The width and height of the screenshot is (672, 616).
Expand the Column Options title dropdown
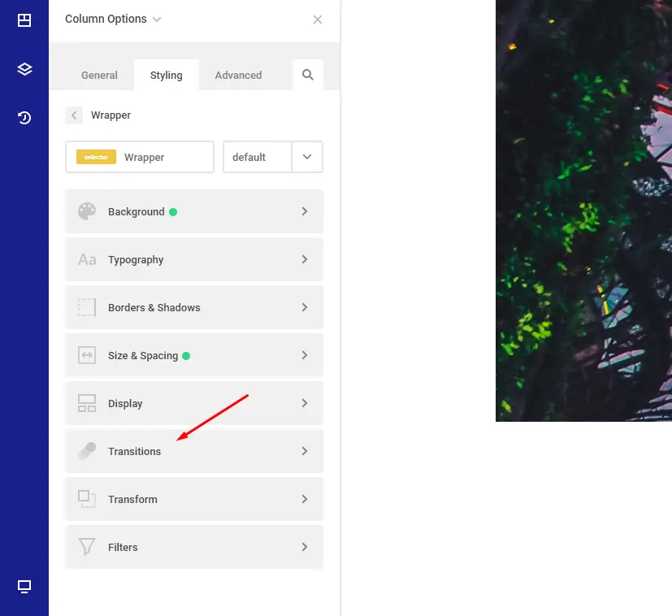click(157, 20)
